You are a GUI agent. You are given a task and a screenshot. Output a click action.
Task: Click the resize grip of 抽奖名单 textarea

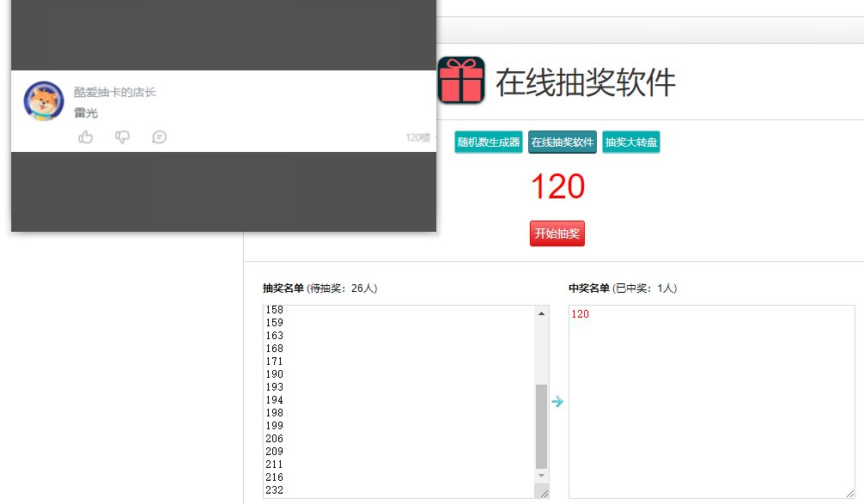[x=544, y=494]
